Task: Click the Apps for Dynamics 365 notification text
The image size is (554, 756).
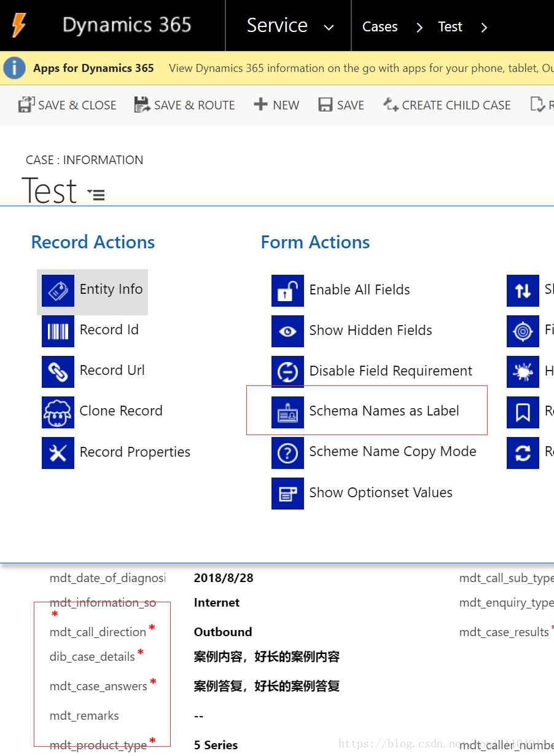Action: (x=93, y=68)
